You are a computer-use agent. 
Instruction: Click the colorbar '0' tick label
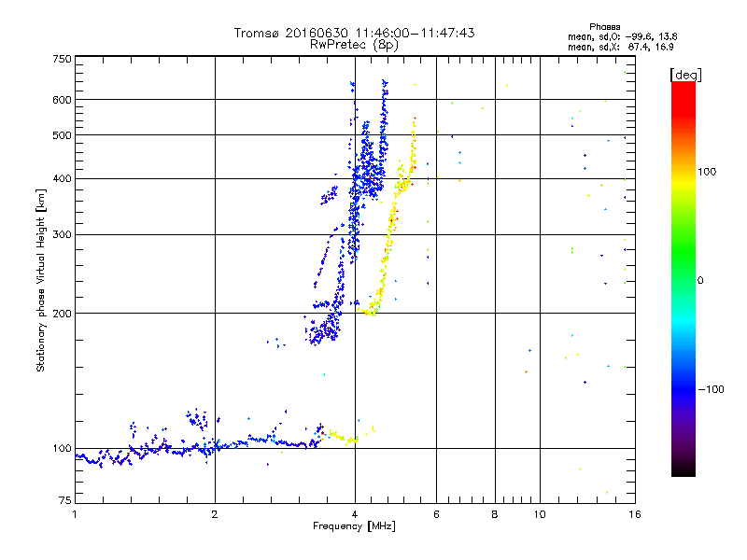click(699, 281)
